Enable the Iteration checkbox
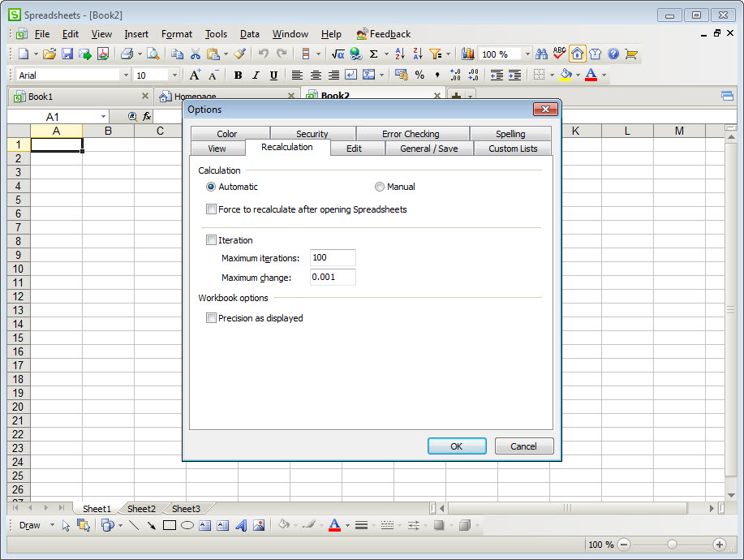The height and width of the screenshot is (560, 744). point(212,240)
